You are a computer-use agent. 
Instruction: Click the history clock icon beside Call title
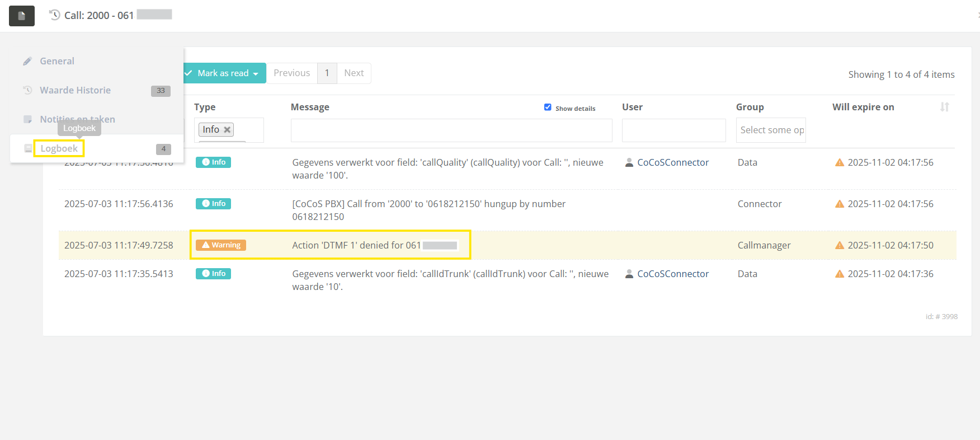pyautogui.click(x=55, y=15)
